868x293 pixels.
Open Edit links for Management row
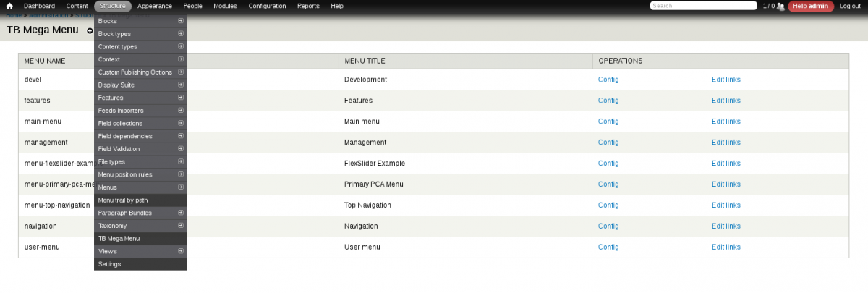pyautogui.click(x=726, y=143)
